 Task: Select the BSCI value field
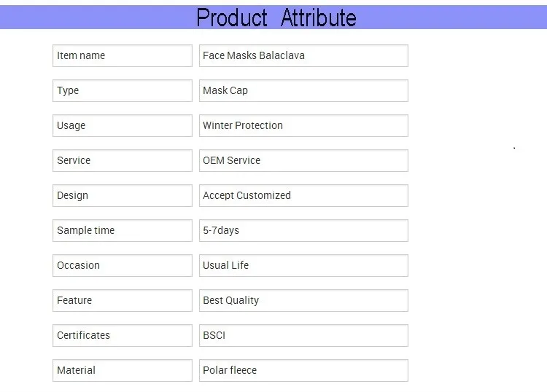click(x=303, y=336)
